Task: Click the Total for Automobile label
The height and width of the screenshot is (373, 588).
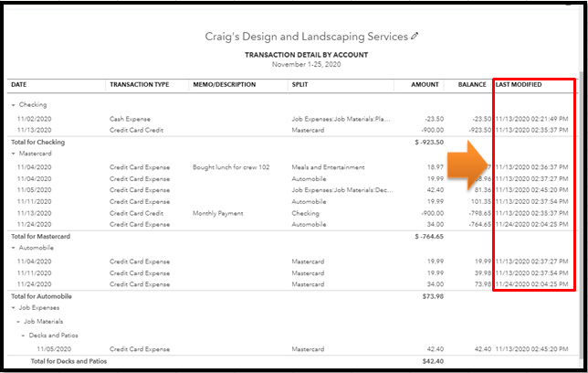Action: 41,296
